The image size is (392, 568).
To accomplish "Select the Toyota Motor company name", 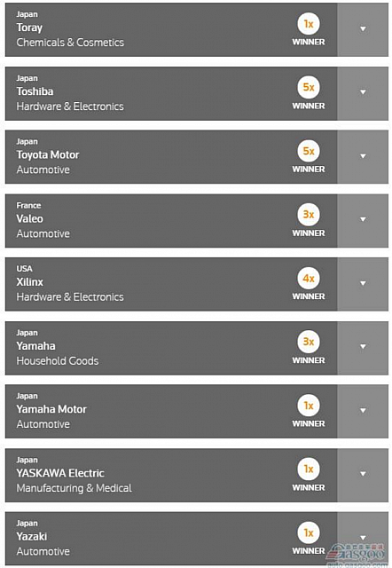I will point(47,155).
